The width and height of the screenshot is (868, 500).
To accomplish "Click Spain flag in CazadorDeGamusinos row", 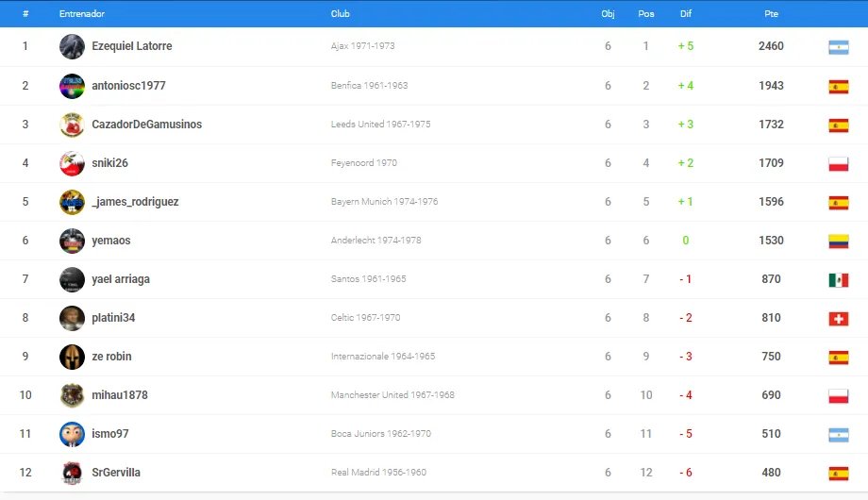I will [839, 125].
